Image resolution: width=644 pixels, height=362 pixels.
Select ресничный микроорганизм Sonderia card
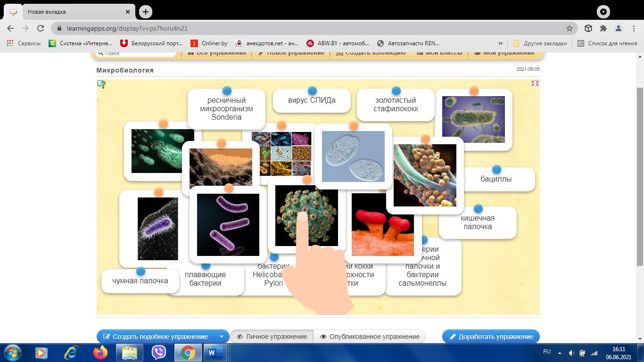(x=226, y=108)
